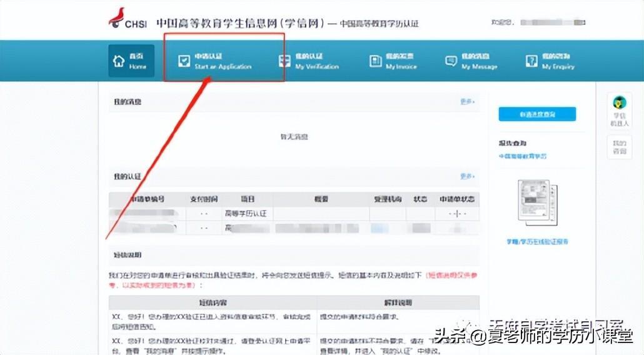Click the Start an Application checkmark icon
This screenshot has width=644, height=355.
pos(184,61)
